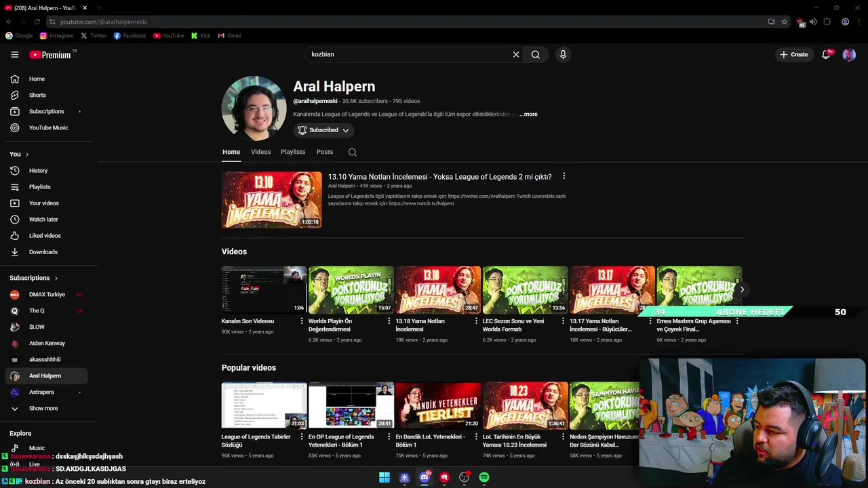This screenshot has width=868, height=488.
Task: Bookmark this page with the star icon
Action: pyautogui.click(x=785, y=22)
